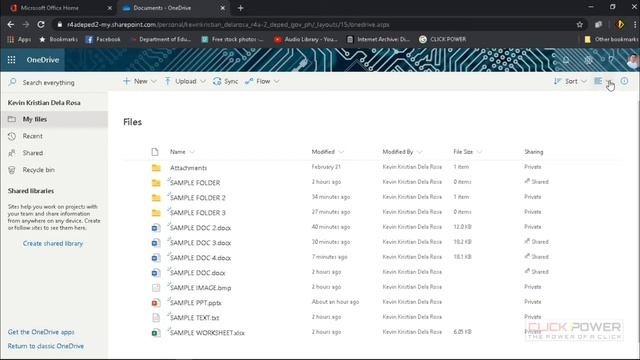Open the Flow dropdown menu

pyautogui.click(x=262, y=81)
